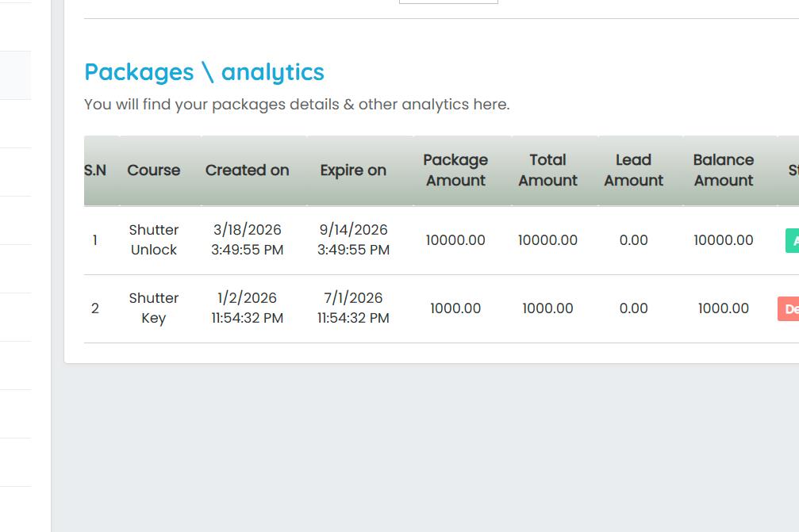The height and width of the screenshot is (532, 799).
Task: Click Shutter Key's balance amount 1000.00
Action: tap(723, 308)
